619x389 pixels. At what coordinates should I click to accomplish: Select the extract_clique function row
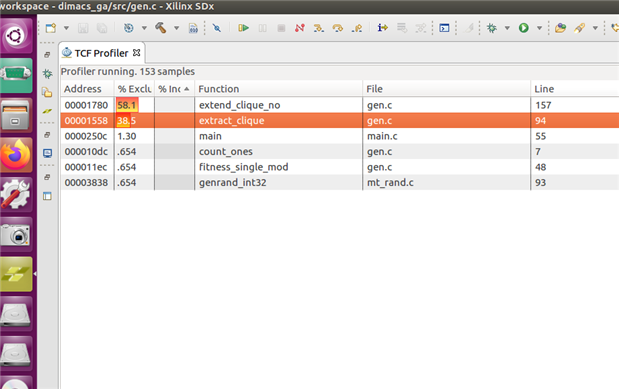click(x=340, y=120)
